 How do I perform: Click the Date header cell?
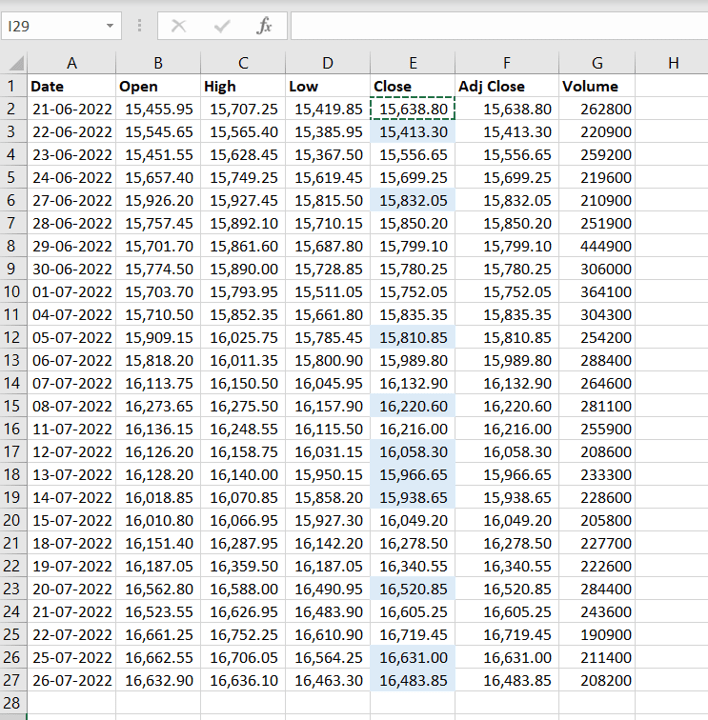72,86
